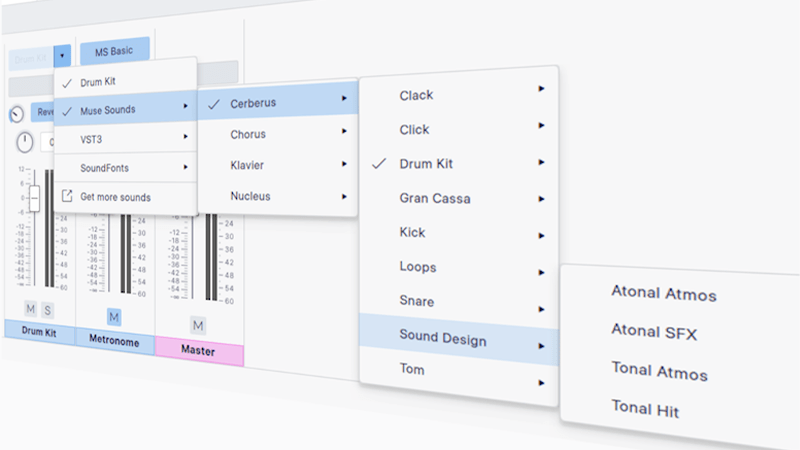The image size is (800, 450).
Task: Mute the Drum Kit channel
Action: click(30, 310)
